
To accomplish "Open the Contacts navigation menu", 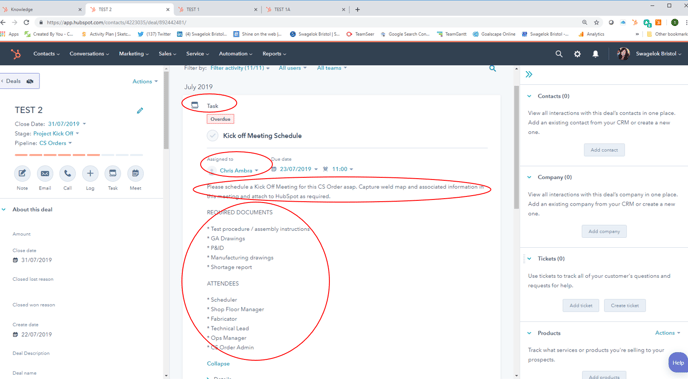I will 46,54.
